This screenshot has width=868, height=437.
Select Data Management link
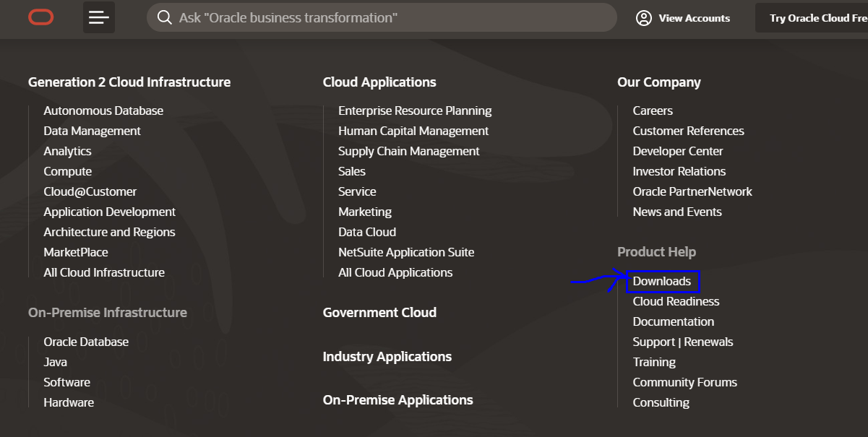coord(92,131)
